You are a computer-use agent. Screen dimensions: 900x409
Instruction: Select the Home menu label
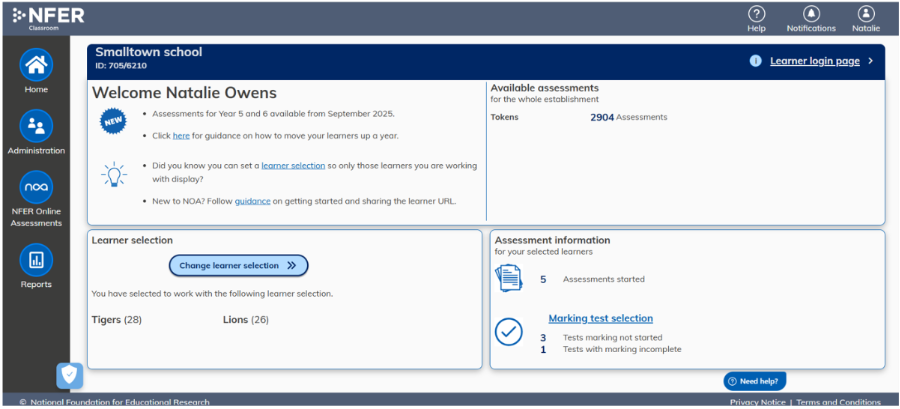pyautogui.click(x=36, y=89)
